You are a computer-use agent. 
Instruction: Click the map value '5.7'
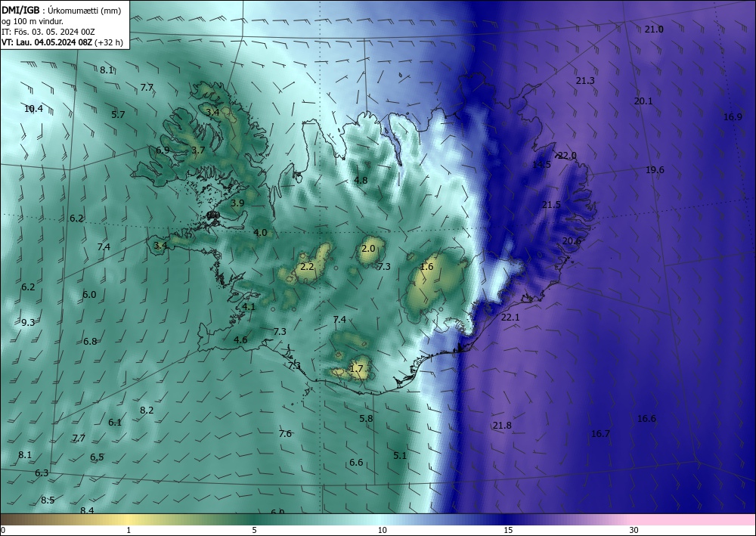pos(118,115)
